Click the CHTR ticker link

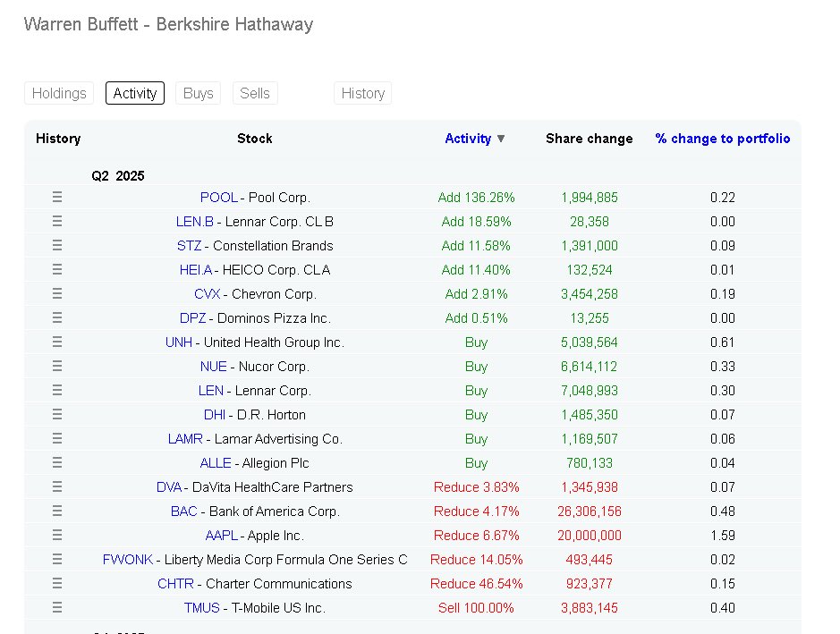point(175,584)
